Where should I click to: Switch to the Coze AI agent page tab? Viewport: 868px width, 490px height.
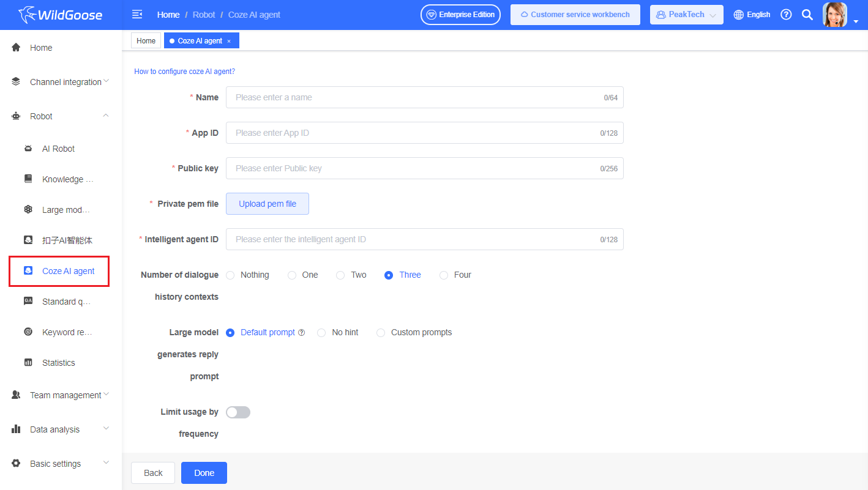pos(201,41)
